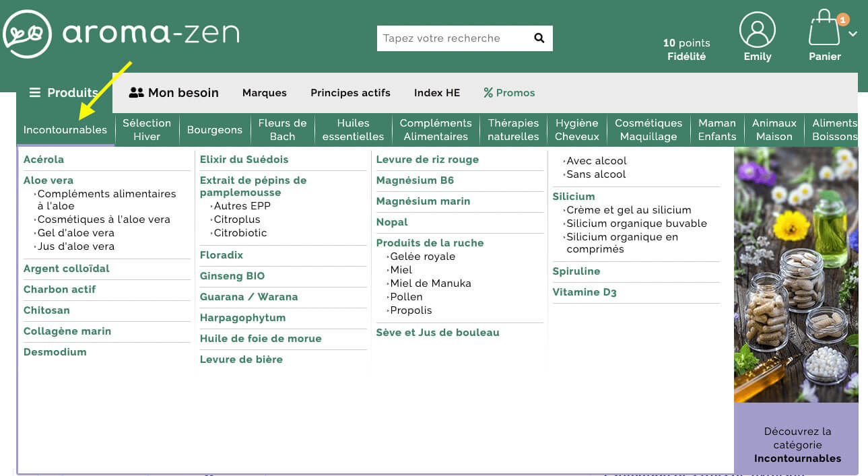Open the Jus d'aloe vera link
The image size is (868, 476).
[75, 246]
